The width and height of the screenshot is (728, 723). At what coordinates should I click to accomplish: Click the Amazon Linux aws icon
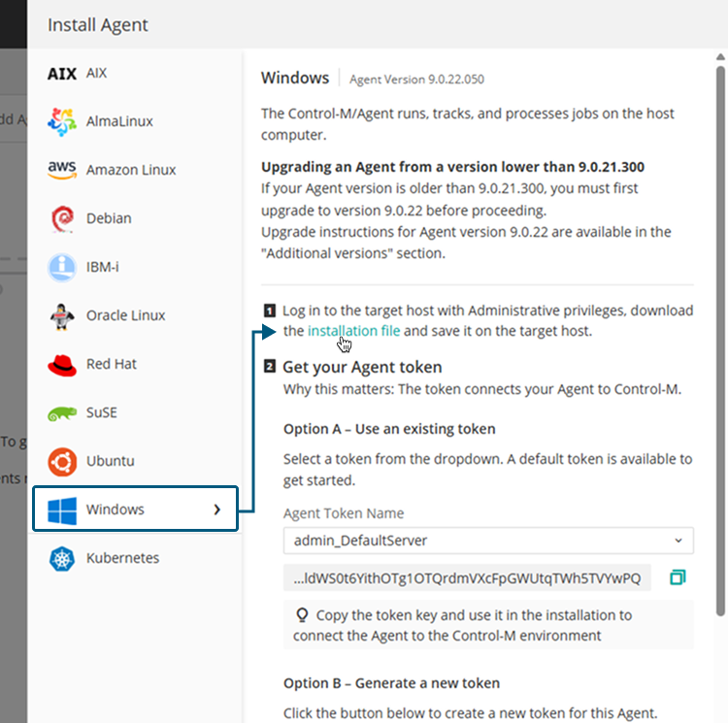[x=61, y=170]
